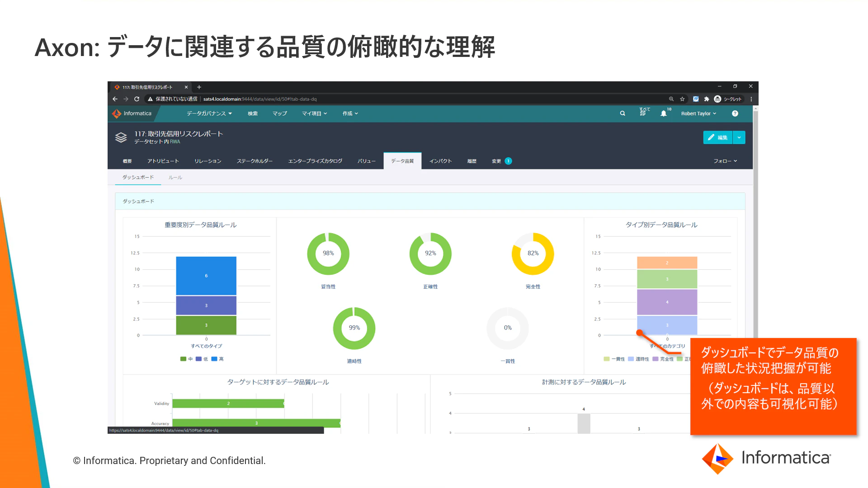Switch to the バリュー tab
This screenshot has height=488, width=868.
point(367,161)
